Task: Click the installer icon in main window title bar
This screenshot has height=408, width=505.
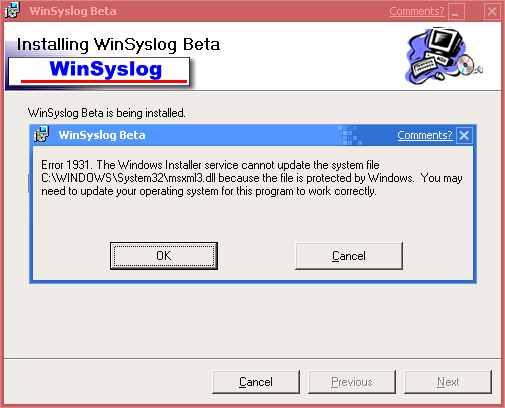Action: pos(12,10)
